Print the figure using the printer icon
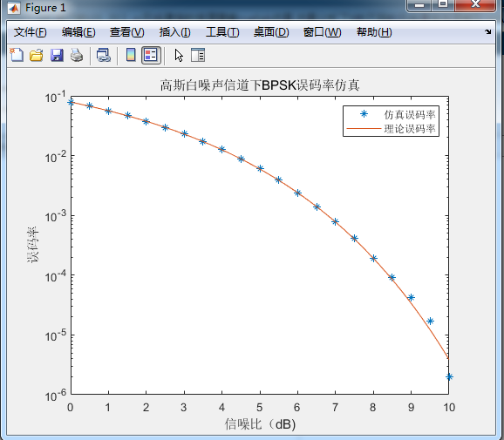 77,55
